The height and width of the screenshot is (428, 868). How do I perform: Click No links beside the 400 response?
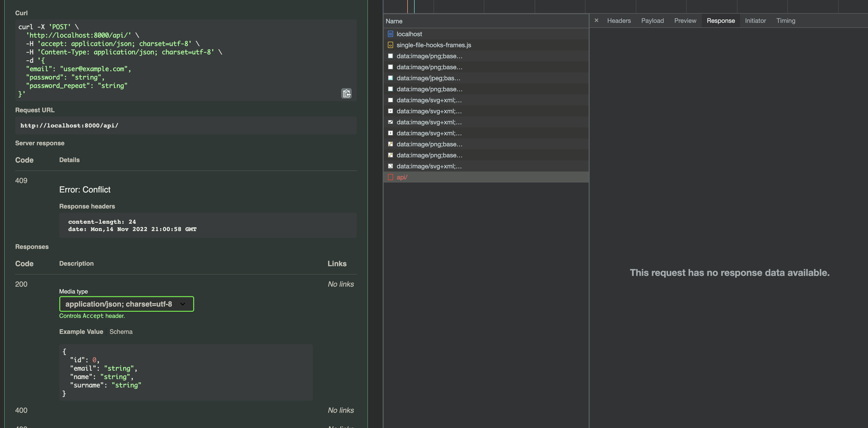[x=341, y=410]
